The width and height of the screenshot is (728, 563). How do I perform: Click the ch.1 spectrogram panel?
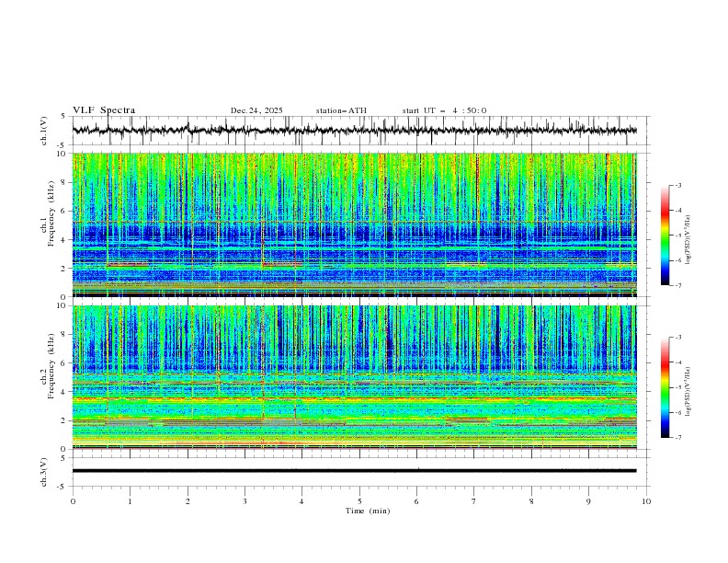click(x=354, y=224)
